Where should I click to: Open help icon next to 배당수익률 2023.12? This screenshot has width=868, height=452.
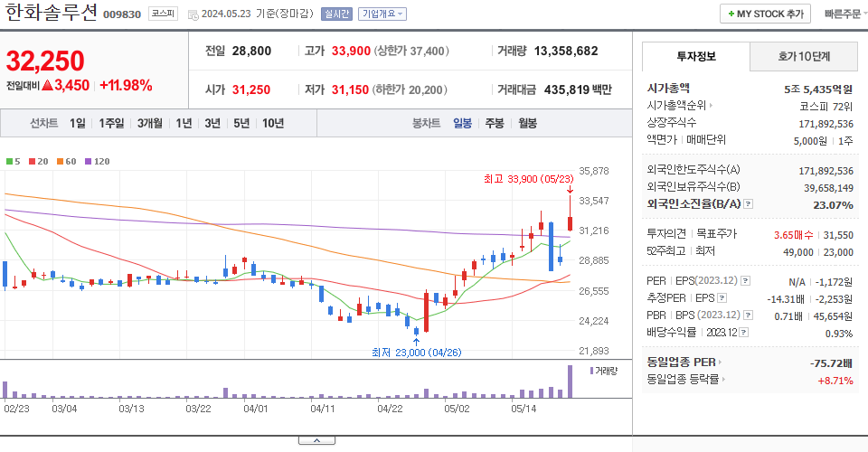click(744, 333)
